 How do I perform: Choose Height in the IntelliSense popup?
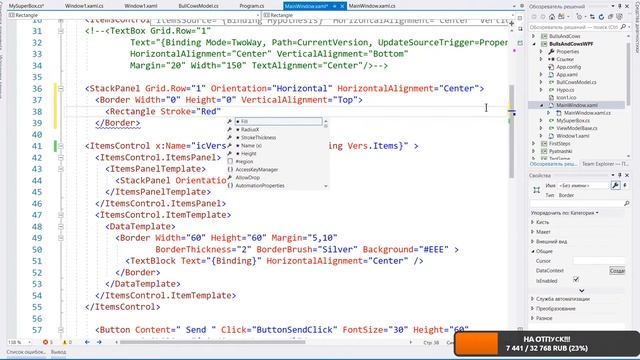click(x=249, y=153)
